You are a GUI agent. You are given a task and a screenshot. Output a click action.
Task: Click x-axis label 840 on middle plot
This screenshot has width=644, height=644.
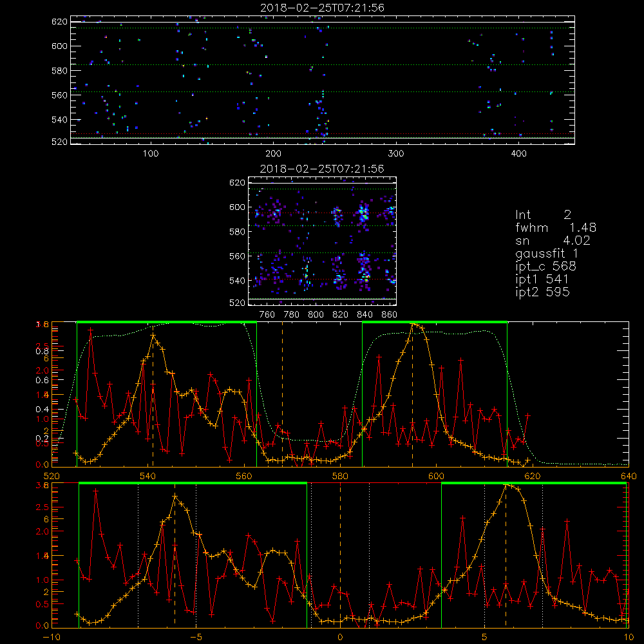(x=365, y=315)
